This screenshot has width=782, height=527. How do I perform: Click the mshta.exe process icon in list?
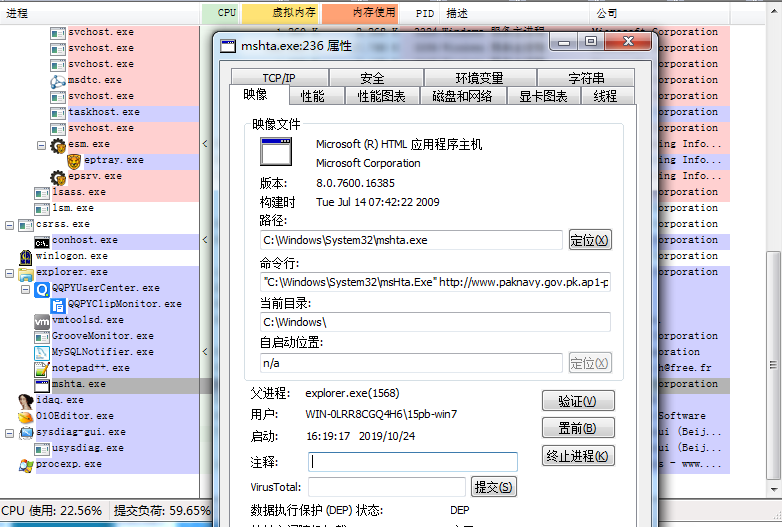coord(42,385)
